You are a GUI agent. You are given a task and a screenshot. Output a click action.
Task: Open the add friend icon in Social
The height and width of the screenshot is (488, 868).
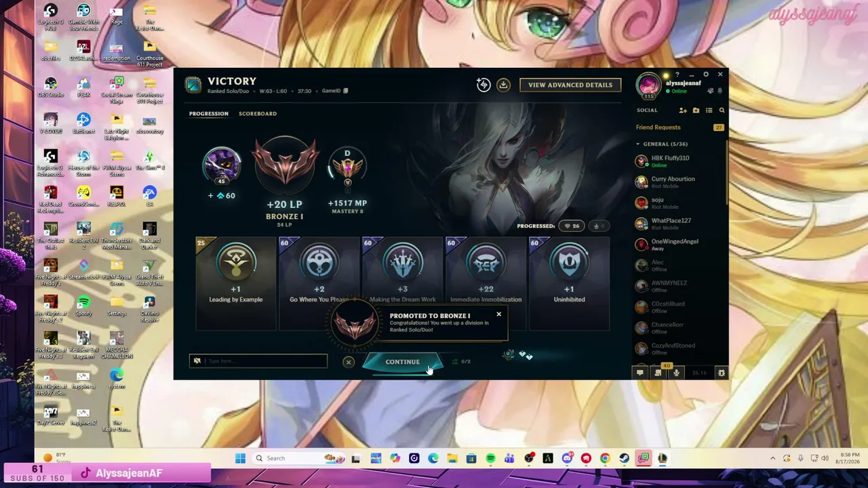coord(683,110)
